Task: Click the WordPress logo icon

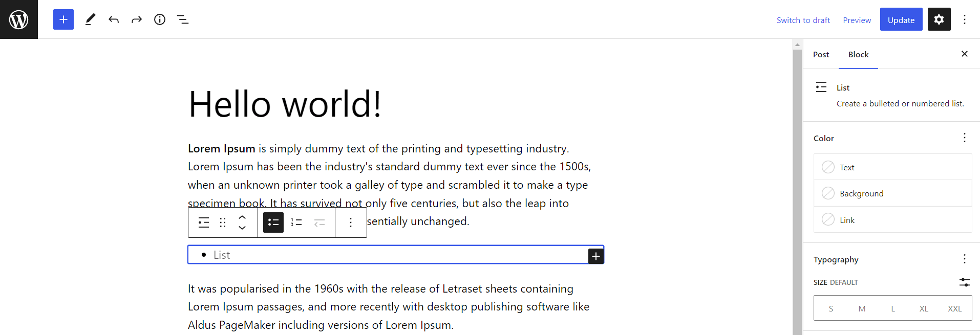Action: 19,19
